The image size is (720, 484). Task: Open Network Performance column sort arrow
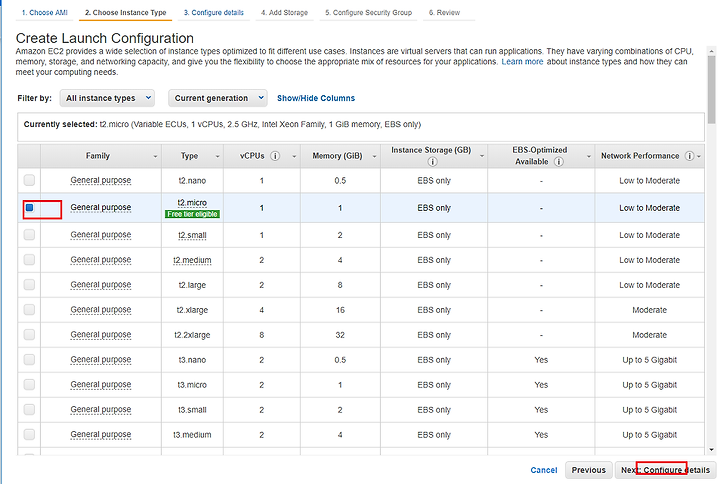699,157
